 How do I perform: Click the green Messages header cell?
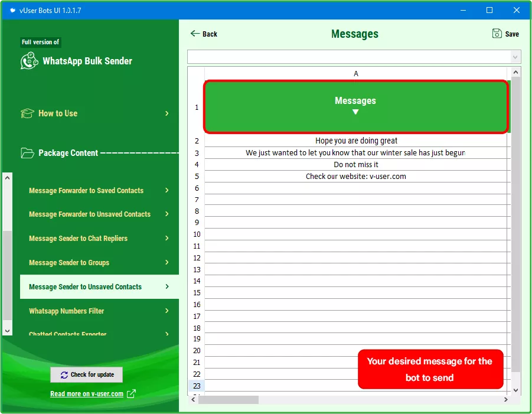point(356,107)
